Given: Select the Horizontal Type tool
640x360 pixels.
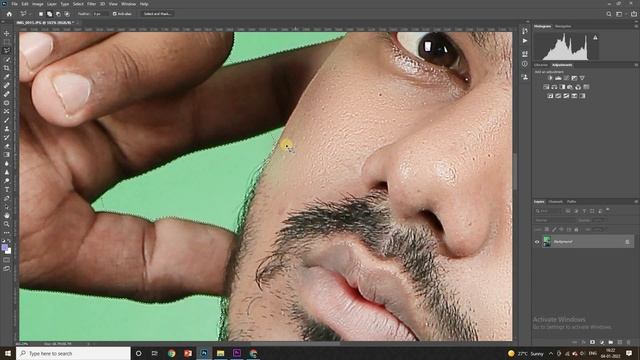Looking at the screenshot, I should tap(7, 189).
